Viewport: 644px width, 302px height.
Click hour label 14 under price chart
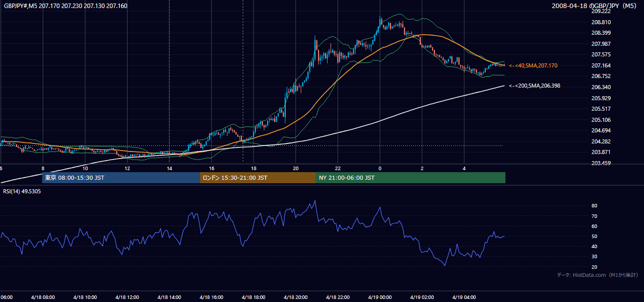pyautogui.click(x=169, y=169)
